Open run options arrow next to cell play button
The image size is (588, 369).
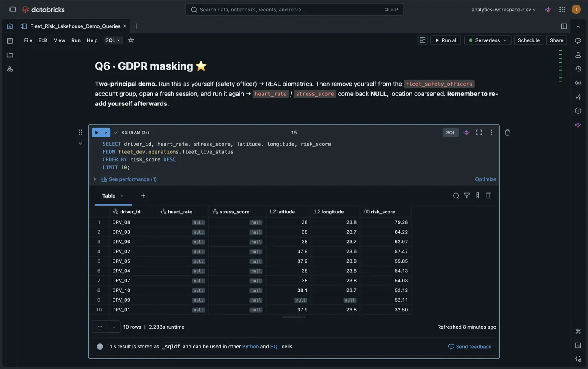point(106,132)
